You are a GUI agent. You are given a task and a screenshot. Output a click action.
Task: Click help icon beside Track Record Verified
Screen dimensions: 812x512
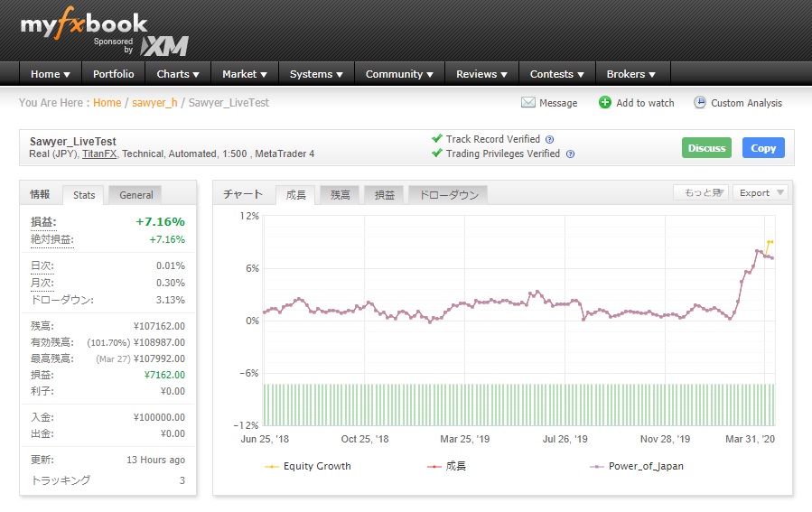[x=549, y=140]
